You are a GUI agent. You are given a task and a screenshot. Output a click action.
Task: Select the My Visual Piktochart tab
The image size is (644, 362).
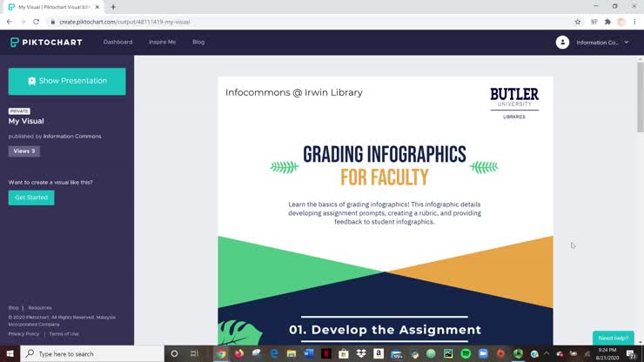coord(53,7)
